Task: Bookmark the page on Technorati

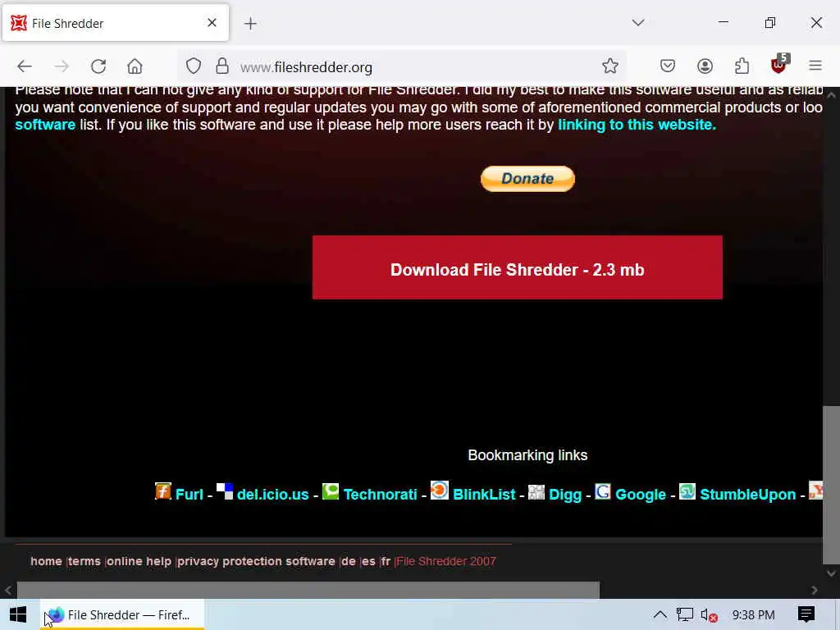Action: [x=381, y=495]
